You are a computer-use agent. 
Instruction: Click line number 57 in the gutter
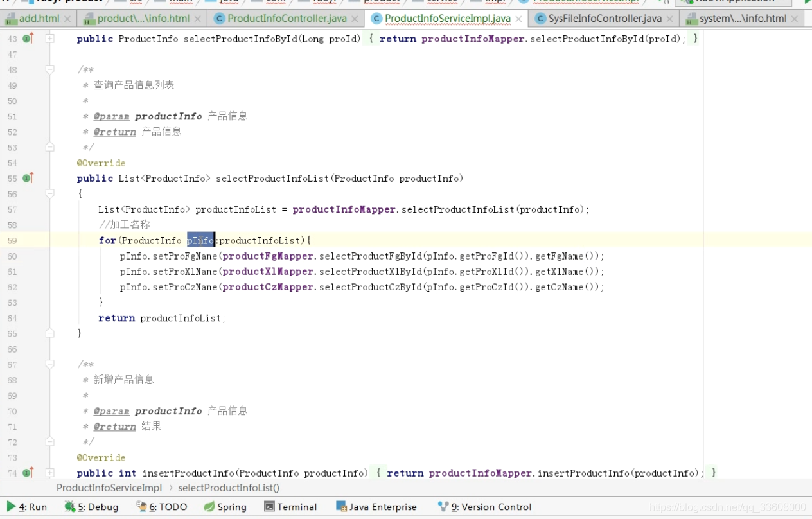coord(12,209)
